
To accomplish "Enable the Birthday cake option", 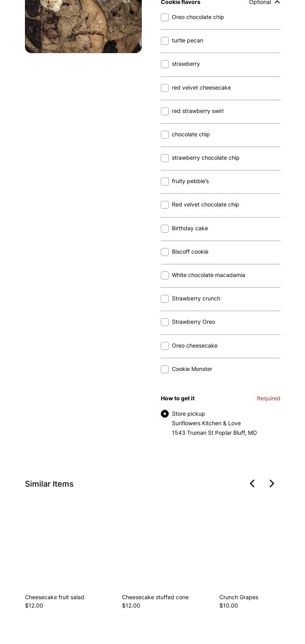I will pos(165,229).
